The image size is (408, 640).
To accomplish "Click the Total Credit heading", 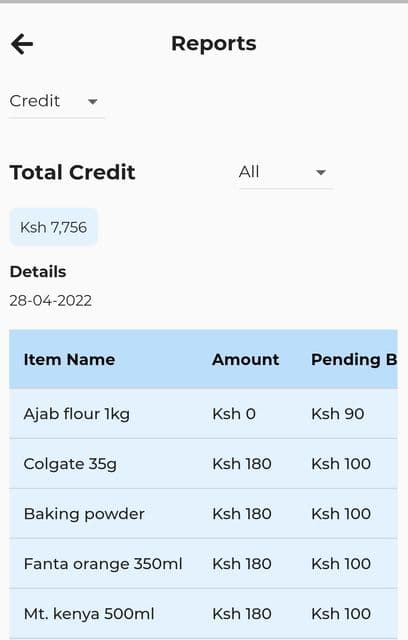I will coord(72,172).
